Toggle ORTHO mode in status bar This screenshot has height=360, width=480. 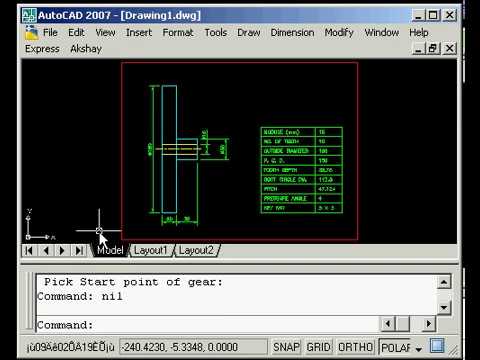tap(355, 347)
